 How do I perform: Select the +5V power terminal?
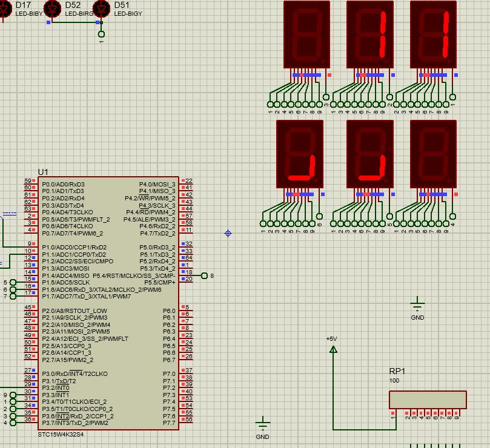pos(333,348)
